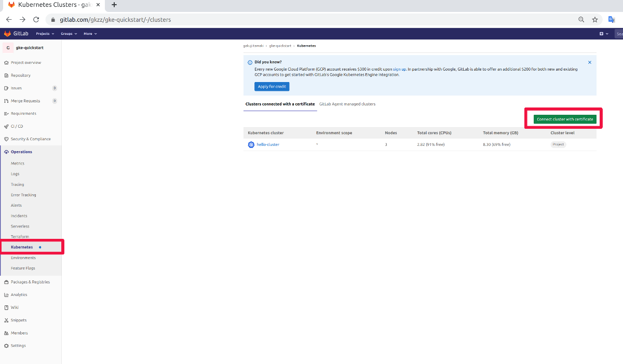Screen dimensions: 623x364
Task: Click the Merge Requests count badge
Action: tap(55, 101)
